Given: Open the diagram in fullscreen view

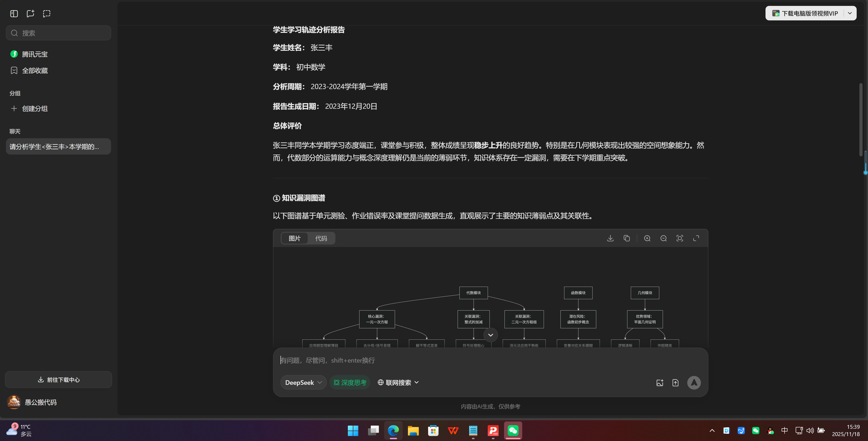Looking at the screenshot, I should pyautogui.click(x=696, y=238).
